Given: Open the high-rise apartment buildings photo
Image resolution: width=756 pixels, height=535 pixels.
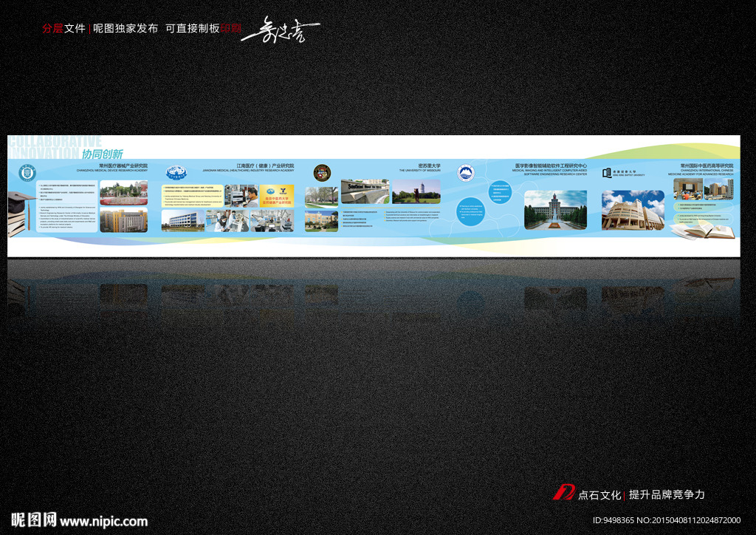Looking at the screenshot, I should click(x=719, y=189).
